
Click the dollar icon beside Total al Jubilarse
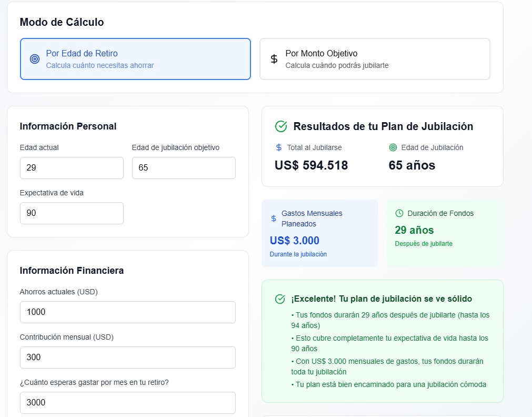click(278, 147)
